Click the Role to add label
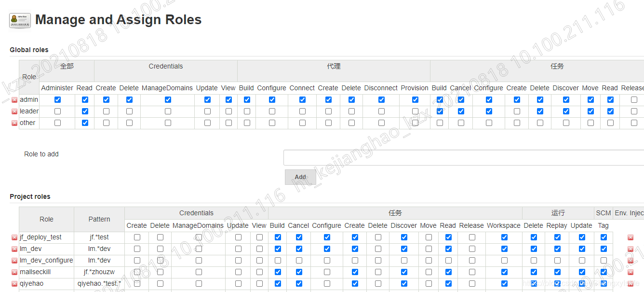 (x=41, y=154)
